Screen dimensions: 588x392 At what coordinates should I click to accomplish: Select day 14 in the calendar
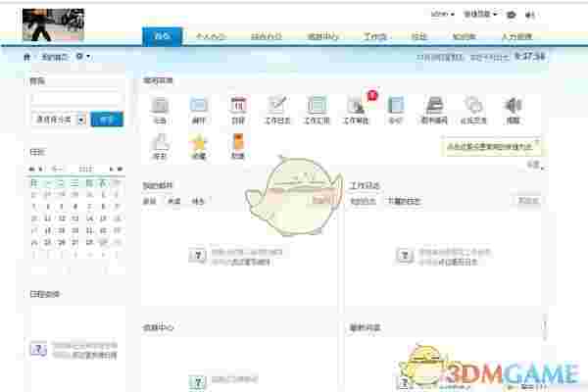(x=89, y=219)
